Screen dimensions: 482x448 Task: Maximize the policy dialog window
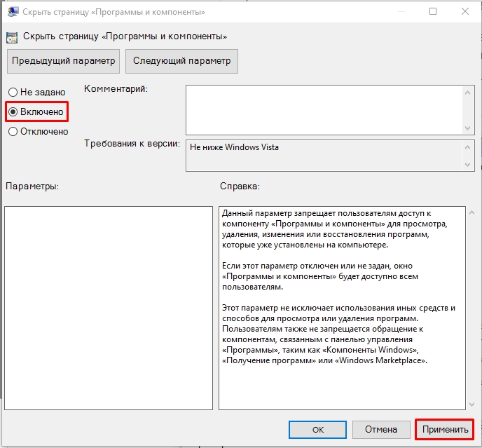(433, 11)
